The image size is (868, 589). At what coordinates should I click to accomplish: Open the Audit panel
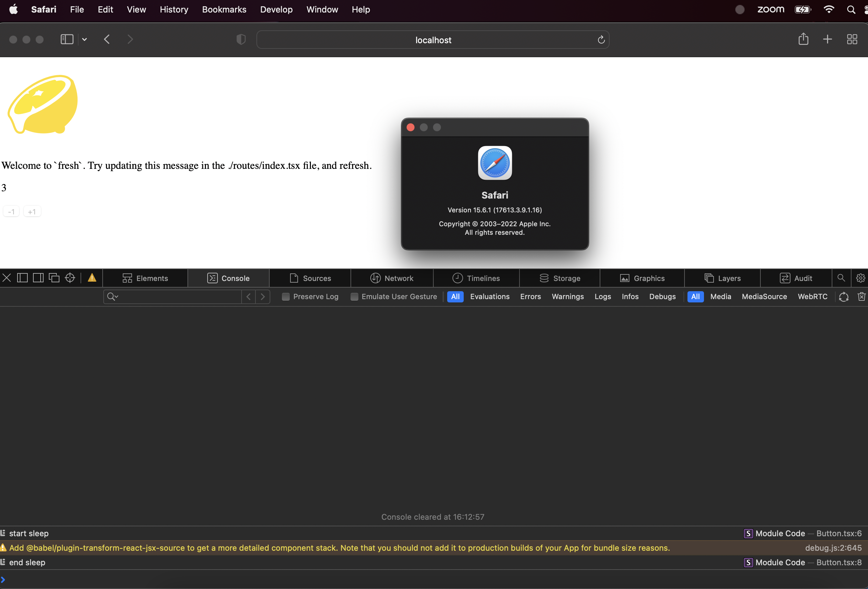coord(796,278)
